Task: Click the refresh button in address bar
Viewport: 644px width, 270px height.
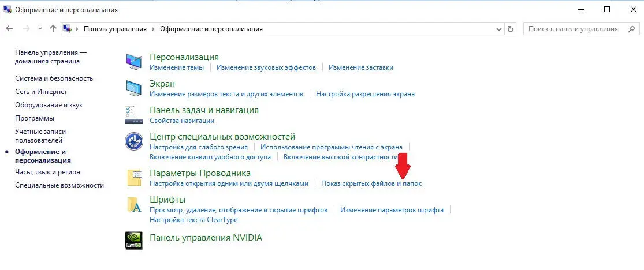Action: [x=511, y=29]
